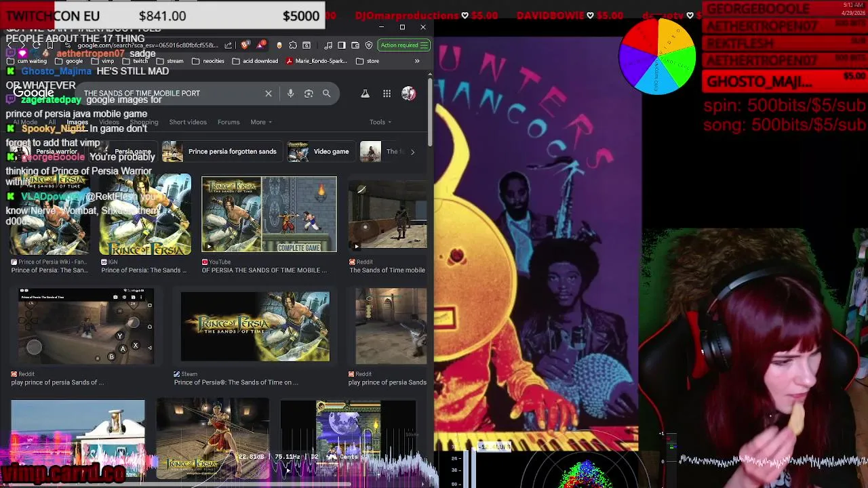Select the Images tab
This screenshot has width=868, height=488.
77,122
